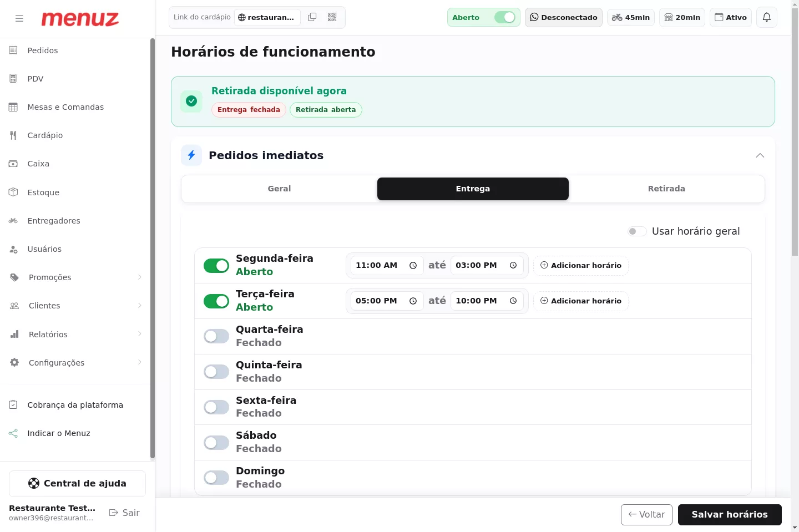The height and width of the screenshot is (532, 799).
Task: Click the Promoções tag icon
Action: (14, 277)
